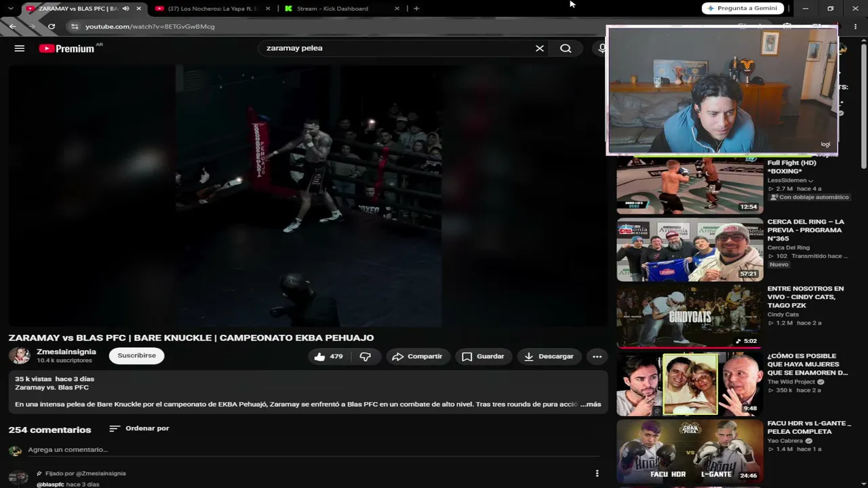Close the Kick Dashboard tab
The image size is (868, 488).
(x=397, y=9)
